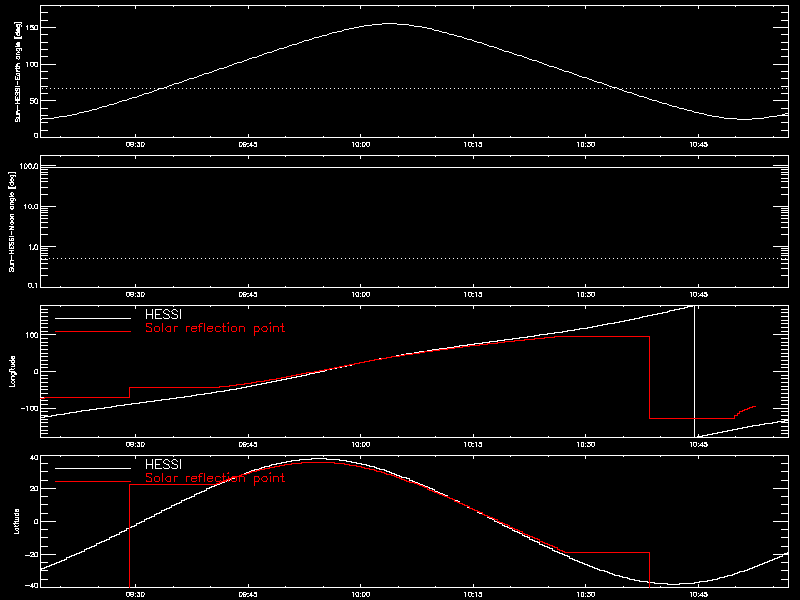Image resolution: width=800 pixels, height=600 pixels.
Task: Click the 10:00 time label under the Longitude plot
Action: click(360, 445)
